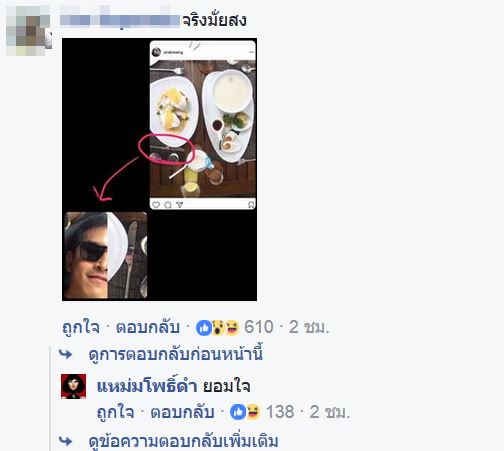Click the wow reaction emoji beside 610

218,328
